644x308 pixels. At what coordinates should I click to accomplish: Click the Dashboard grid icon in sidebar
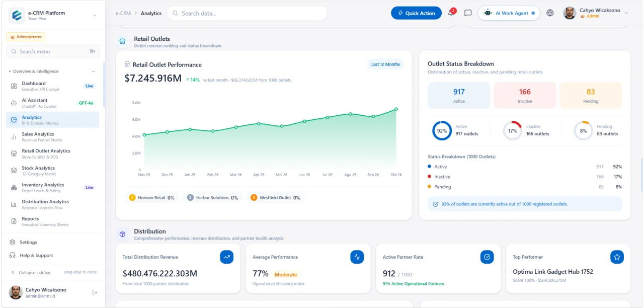(14, 86)
